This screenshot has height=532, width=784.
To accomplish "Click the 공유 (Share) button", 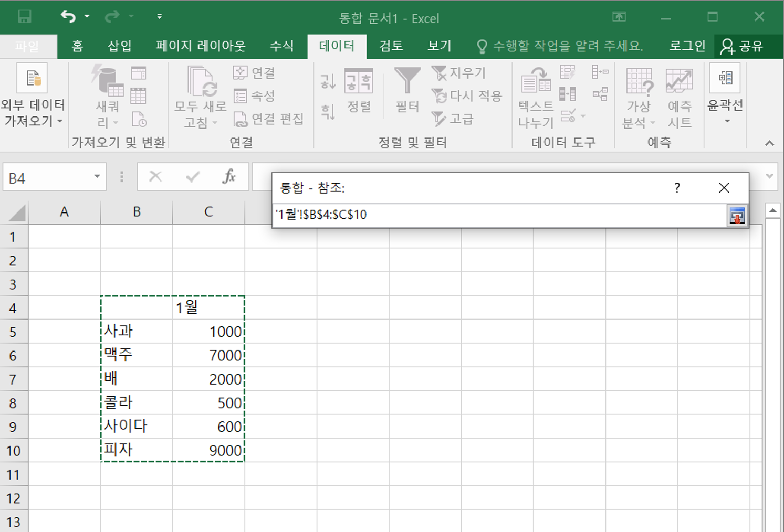I will [x=742, y=46].
